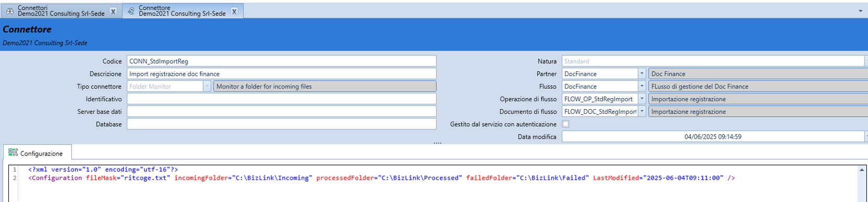This screenshot has width=868, height=202.
Task: Click the XML editor scrollbar up arrow
Action: pos(862,170)
